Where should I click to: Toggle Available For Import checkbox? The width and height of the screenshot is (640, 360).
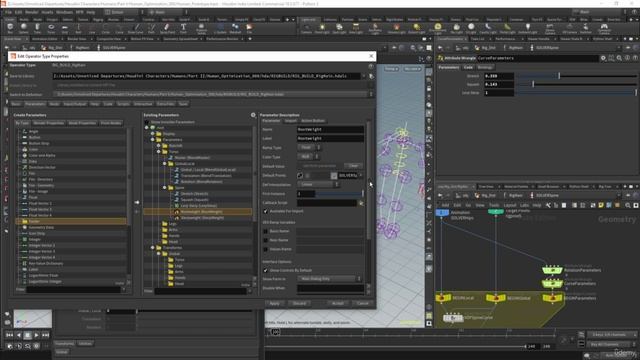266,211
